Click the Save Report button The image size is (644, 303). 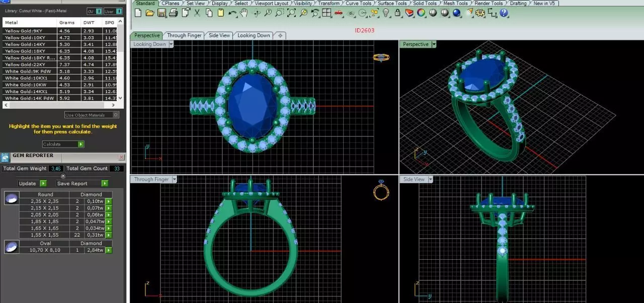[82, 183]
